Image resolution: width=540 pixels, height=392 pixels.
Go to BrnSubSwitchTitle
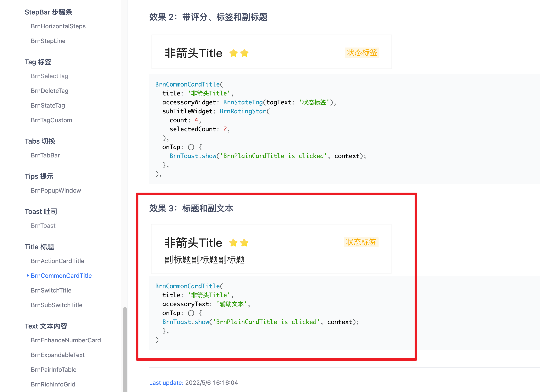coord(57,305)
